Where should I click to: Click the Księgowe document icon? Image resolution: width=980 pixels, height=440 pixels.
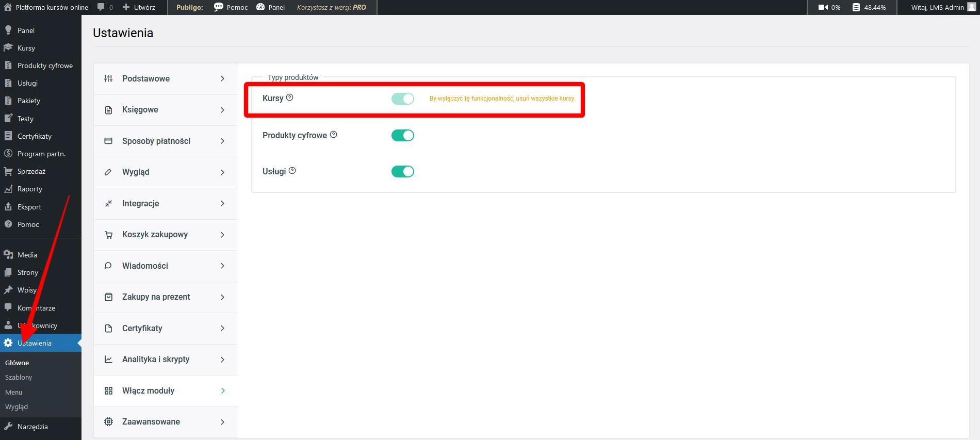108,110
